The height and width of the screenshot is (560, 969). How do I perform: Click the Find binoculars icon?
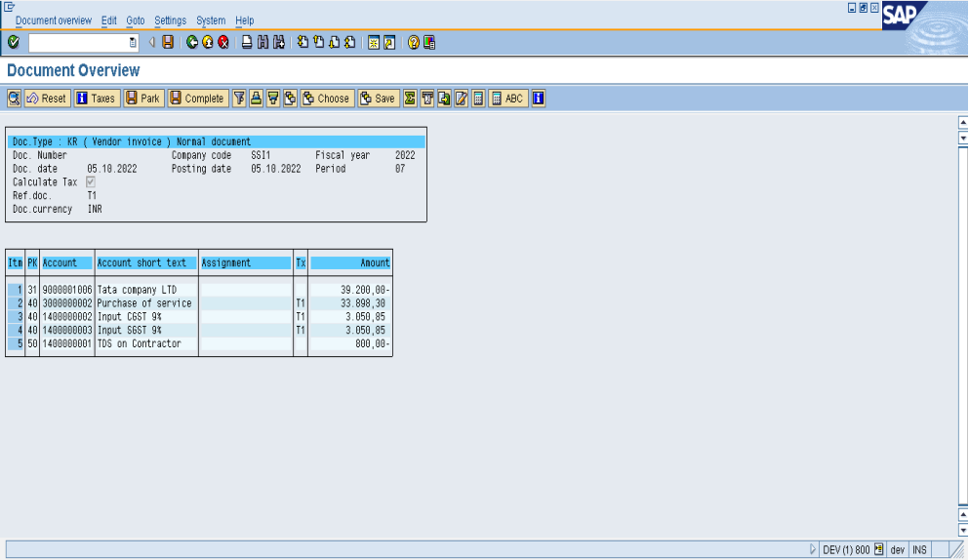point(263,43)
